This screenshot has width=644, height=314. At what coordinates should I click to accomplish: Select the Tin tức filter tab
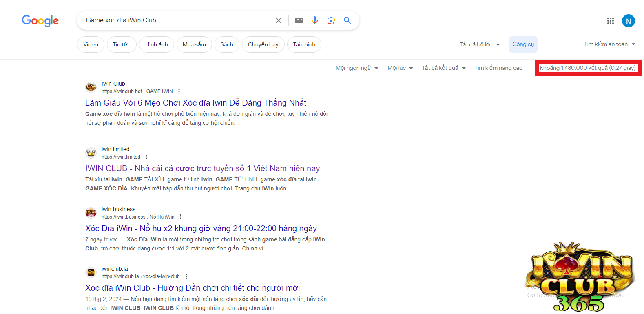coord(122,44)
